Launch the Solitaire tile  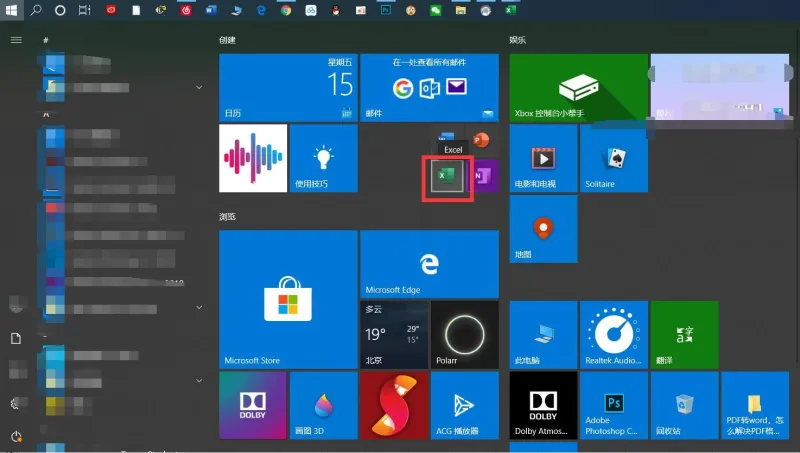coord(614,158)
